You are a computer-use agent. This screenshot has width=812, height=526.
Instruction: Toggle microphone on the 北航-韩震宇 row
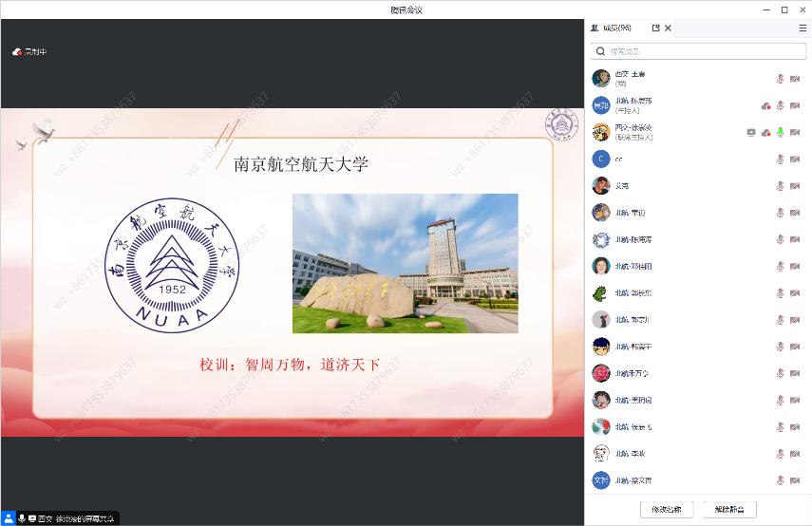coord(780,347)
